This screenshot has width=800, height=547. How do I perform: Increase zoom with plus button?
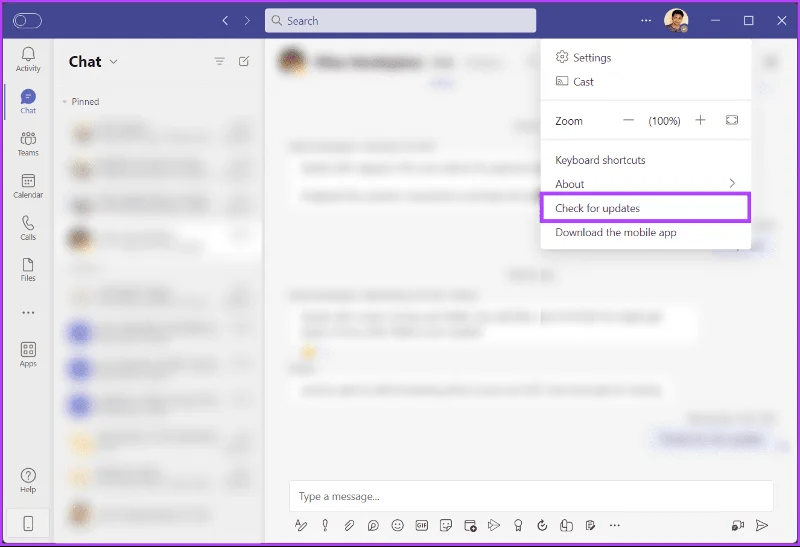[701, 120]
